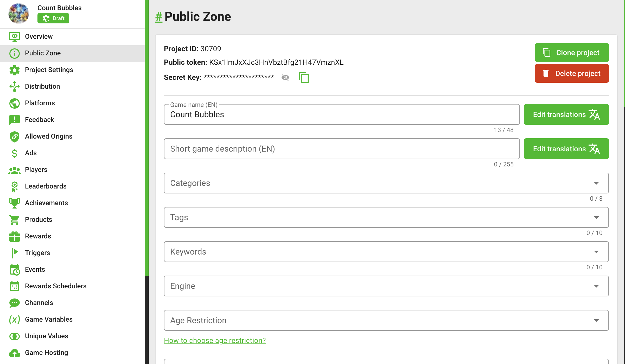The image size is (625, 364).
Task: Go to Channels in the sidebar
Action: click(72, 303)
